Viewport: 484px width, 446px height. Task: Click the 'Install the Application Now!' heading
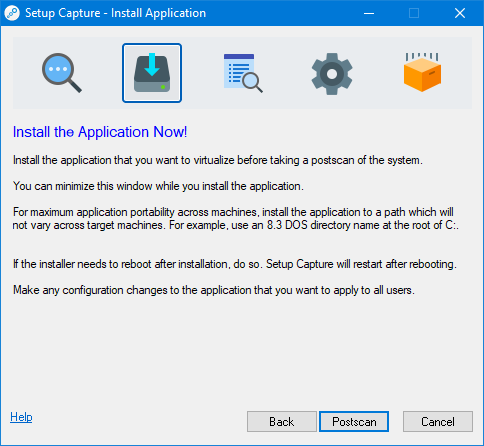[100, 132]
